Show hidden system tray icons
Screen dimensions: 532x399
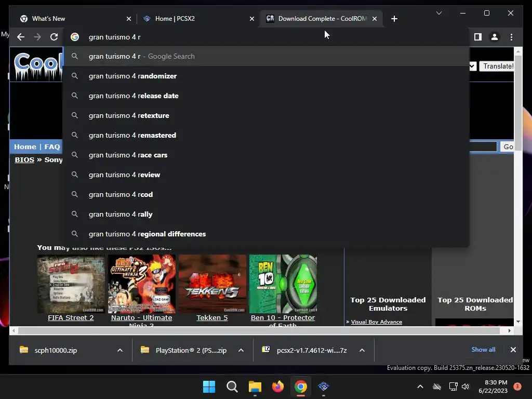tap(420, 387)
